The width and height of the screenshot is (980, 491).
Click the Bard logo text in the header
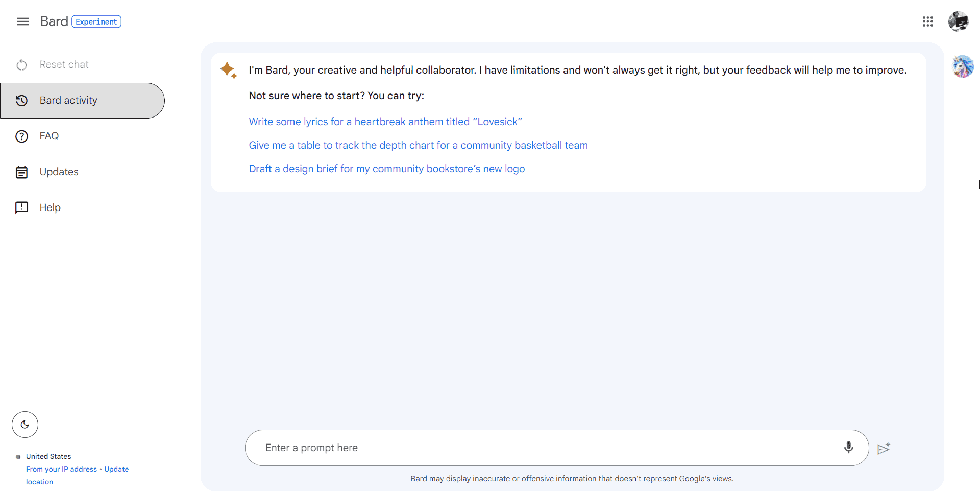54,21
